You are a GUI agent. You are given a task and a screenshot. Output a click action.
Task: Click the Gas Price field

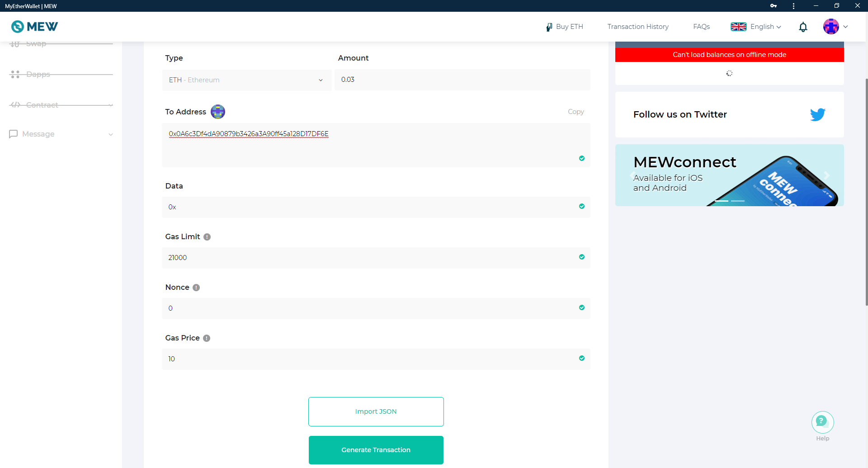tap(376, 359)
